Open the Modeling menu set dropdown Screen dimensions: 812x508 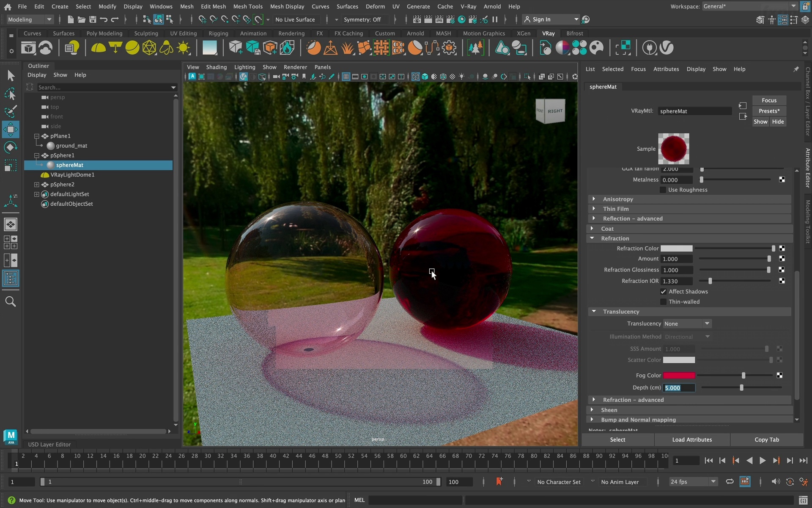(x=30, y=19)
